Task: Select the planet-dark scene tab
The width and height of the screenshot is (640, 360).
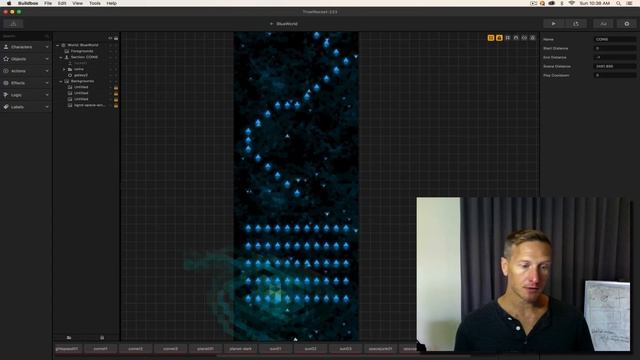Action: [240, 349]
